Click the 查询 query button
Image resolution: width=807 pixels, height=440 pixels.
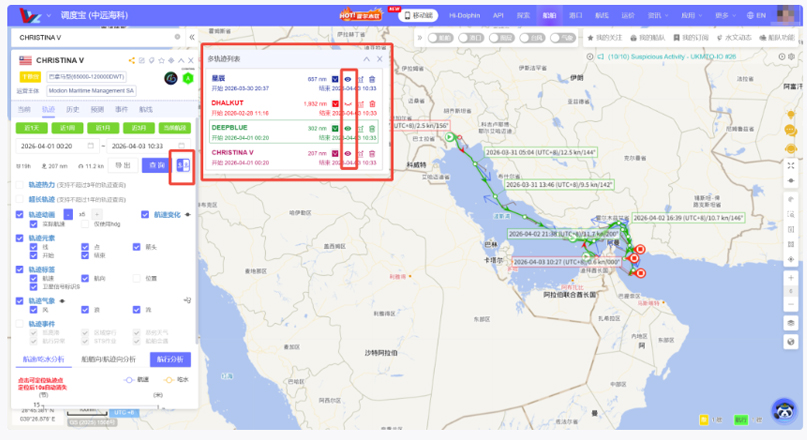click(x=155, y=165)
